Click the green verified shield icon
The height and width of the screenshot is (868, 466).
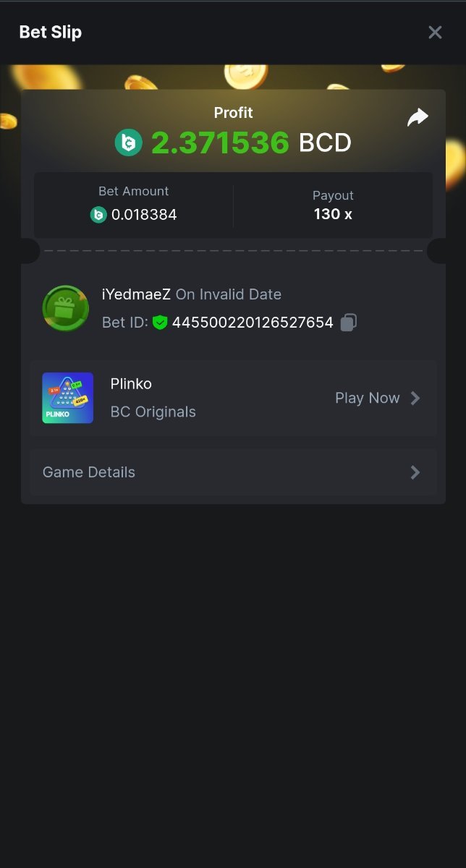click(x=160, y=323)
